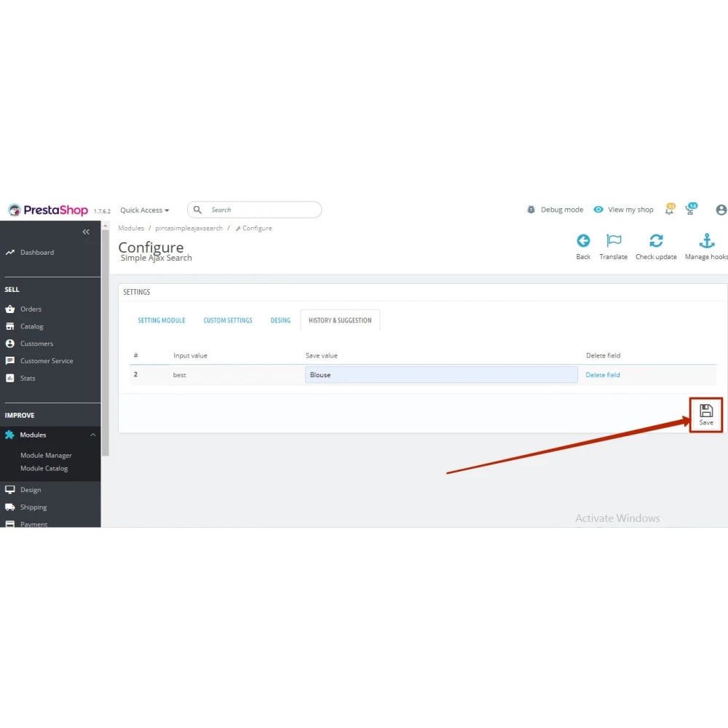Select History & Suggestion tab

pos(340,320)
